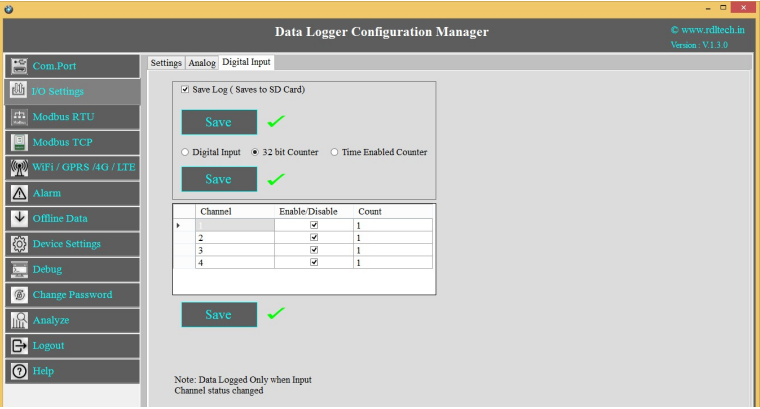
Task: Choose the Time Enabled Counter option
Action: (334, 152)
